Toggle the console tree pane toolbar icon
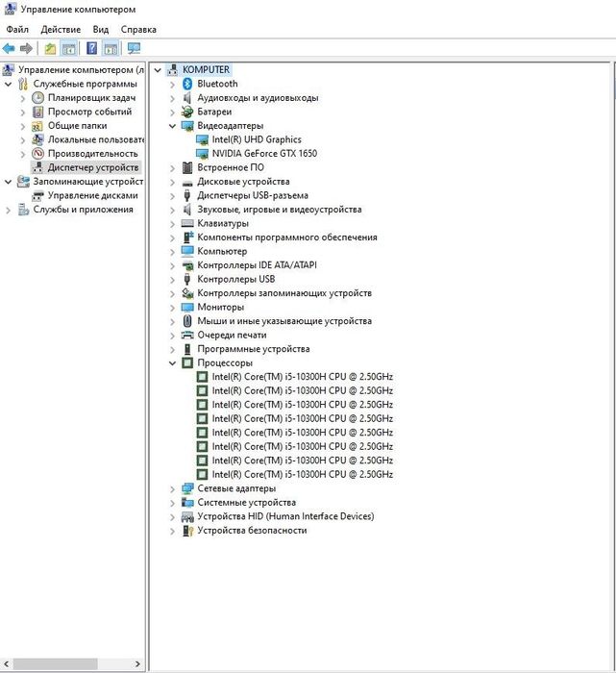 click(69, 48)
